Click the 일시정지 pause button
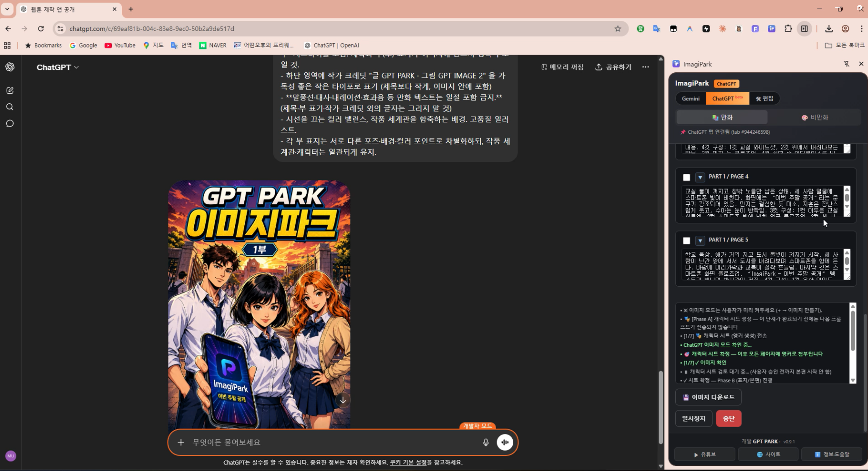The image size is (868, 471). [x=694, y=419]
